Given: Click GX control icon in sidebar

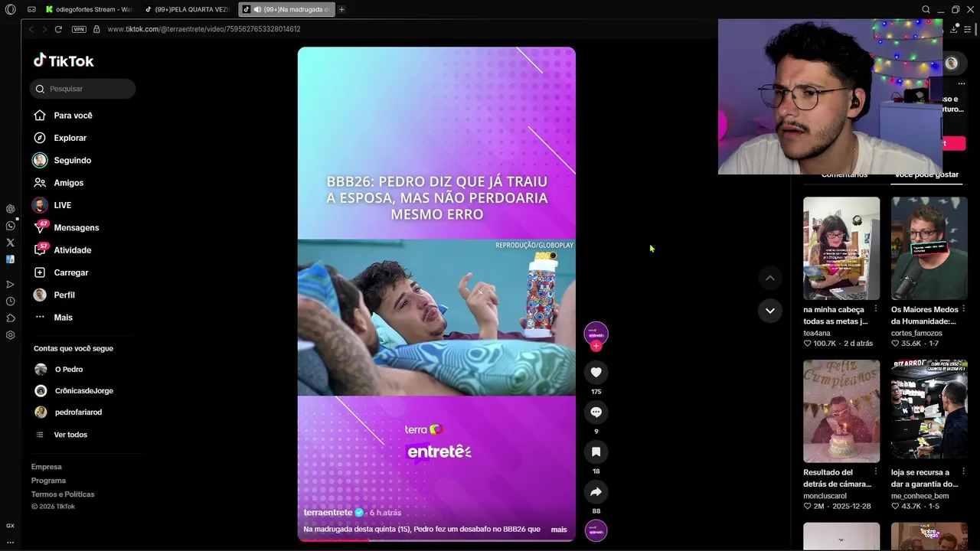Looking at the screenshot, I should tap(10, 526).
